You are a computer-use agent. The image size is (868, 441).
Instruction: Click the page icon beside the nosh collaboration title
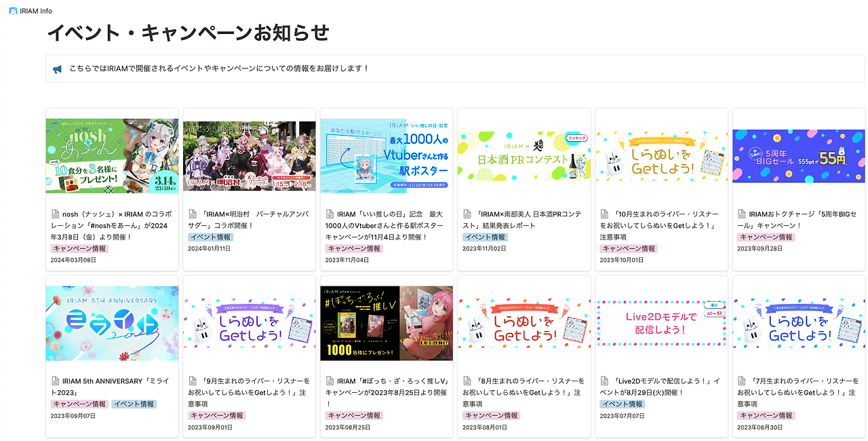click(x=56, y=214)
